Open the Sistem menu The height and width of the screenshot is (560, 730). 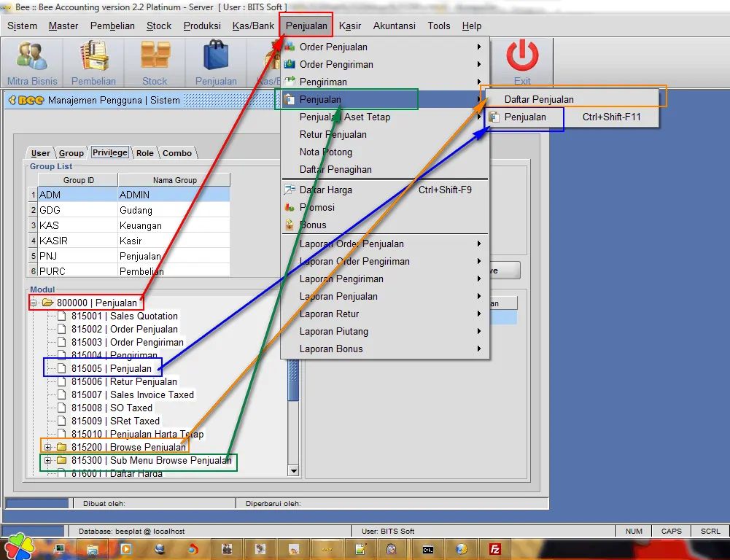(22, 26)
